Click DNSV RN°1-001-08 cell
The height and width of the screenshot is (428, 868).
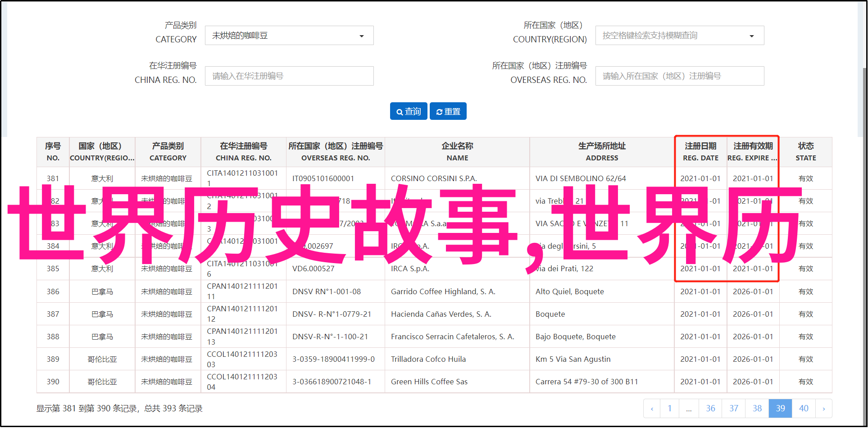click(327, 292)
